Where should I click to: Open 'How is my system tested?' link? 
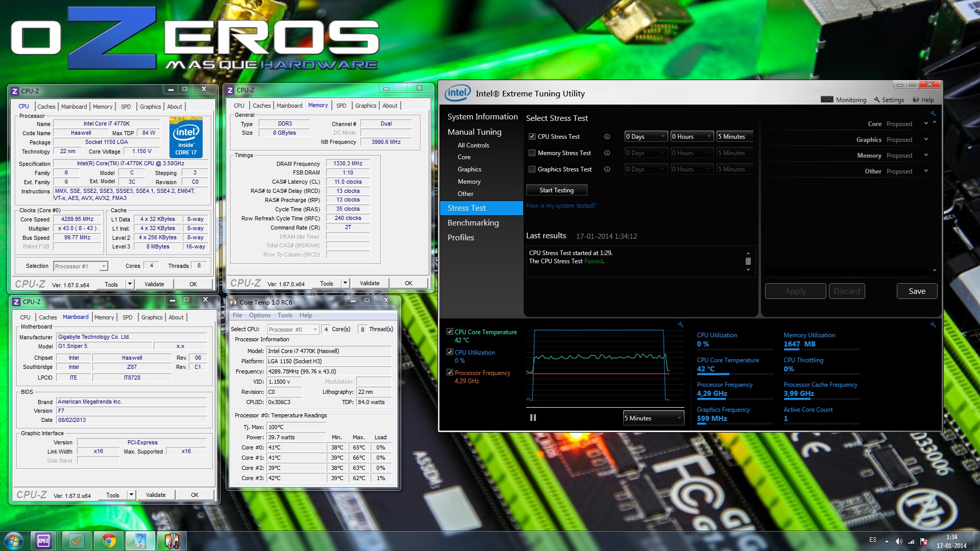(x=560, y=206)
